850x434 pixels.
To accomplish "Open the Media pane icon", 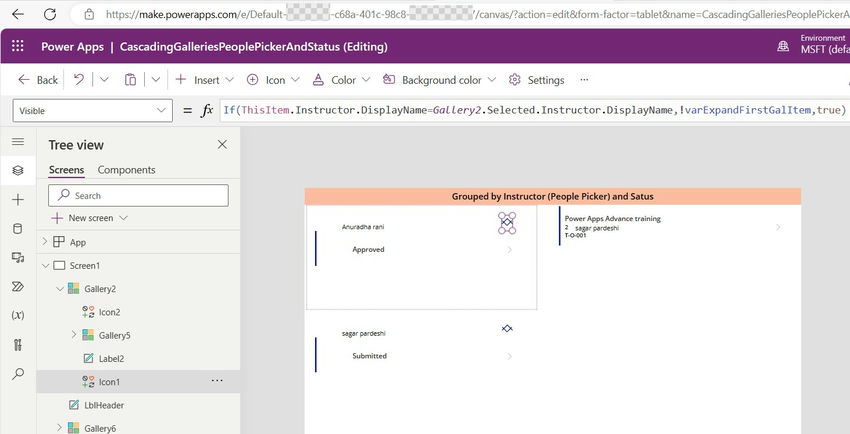I will 18,258.
